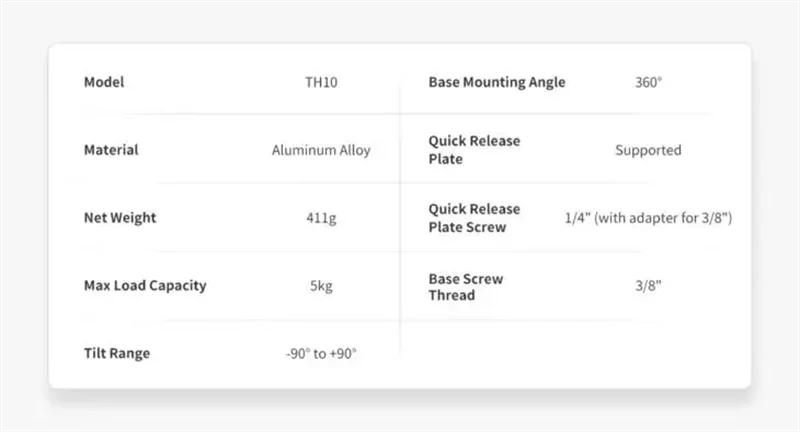The width and height of the screenshot is (800, 432).
Task: Click the Net Weight label
Action: pos(120,217)
